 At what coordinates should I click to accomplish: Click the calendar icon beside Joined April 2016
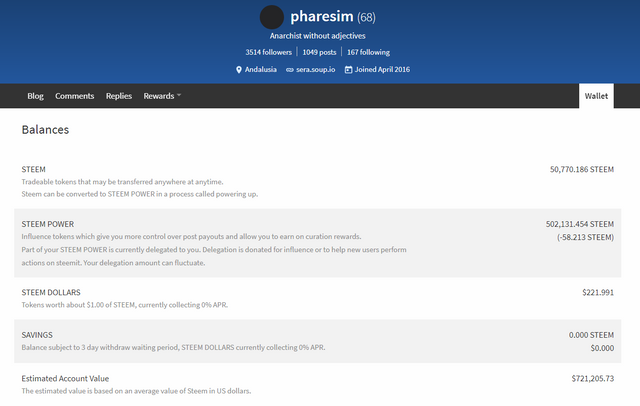(348, 70)
